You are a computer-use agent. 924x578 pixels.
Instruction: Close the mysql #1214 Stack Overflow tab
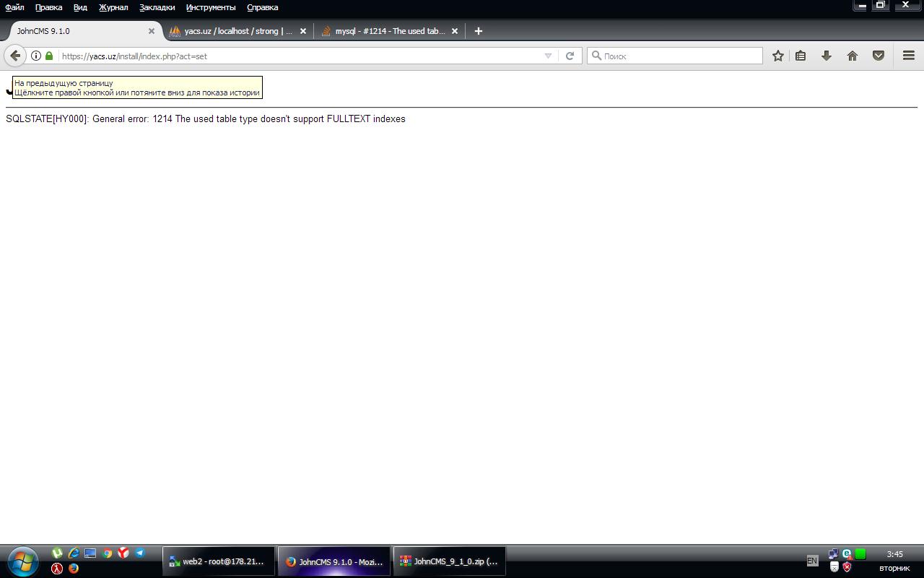(455, 31)
